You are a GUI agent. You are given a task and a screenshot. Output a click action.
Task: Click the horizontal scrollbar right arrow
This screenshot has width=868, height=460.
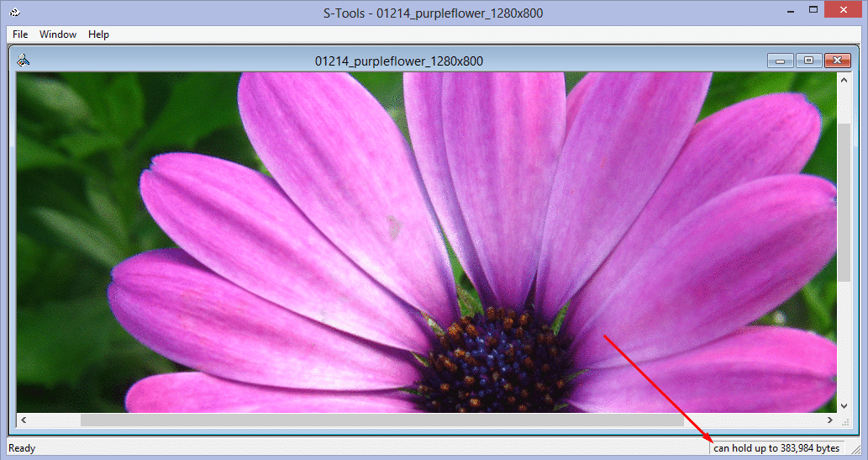(x=830, y=420)
